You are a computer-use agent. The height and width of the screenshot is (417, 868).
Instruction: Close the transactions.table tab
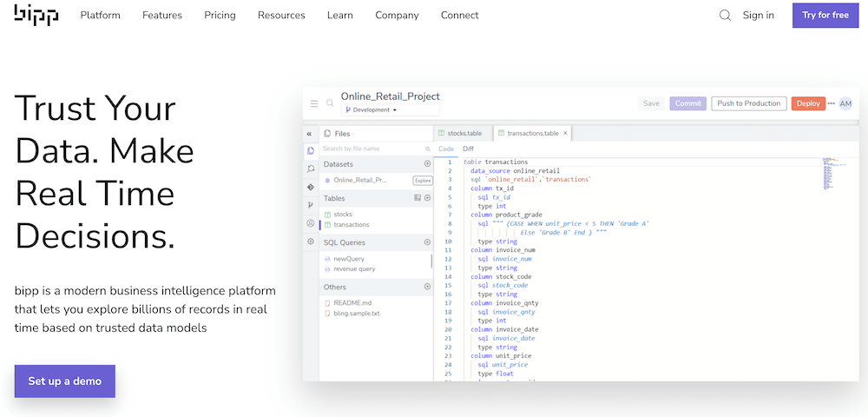pos(565,134)
